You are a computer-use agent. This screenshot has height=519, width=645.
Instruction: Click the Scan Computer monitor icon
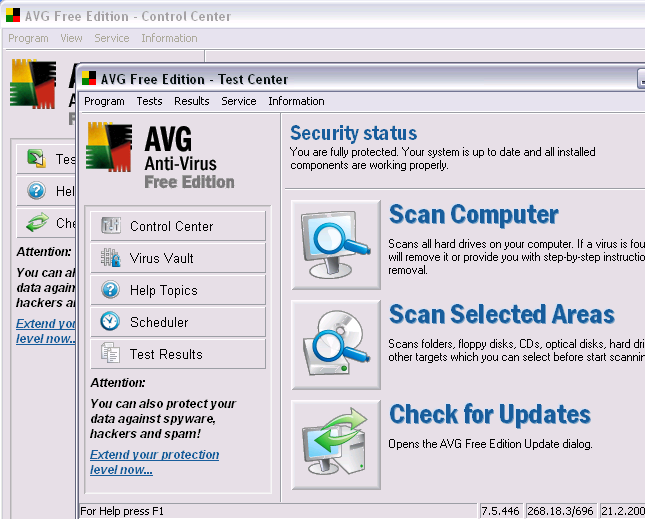pyautogui.click(x=336, y=244)
